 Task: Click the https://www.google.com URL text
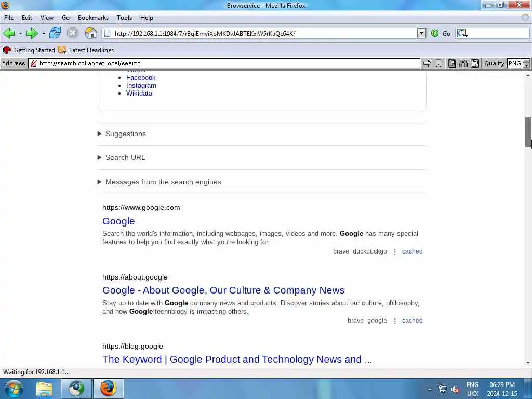(x=141, y=208)
